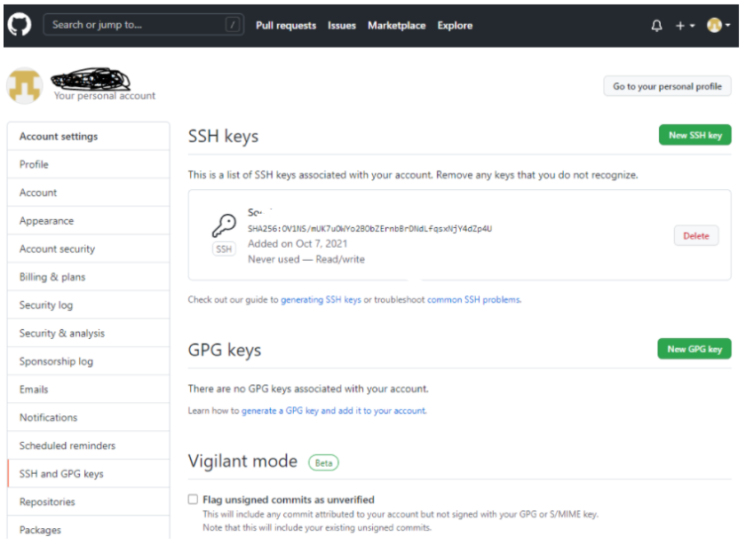746x560 pixels.
Task: Open Sponsorship log in sidebar
Action: coord(89,361)
